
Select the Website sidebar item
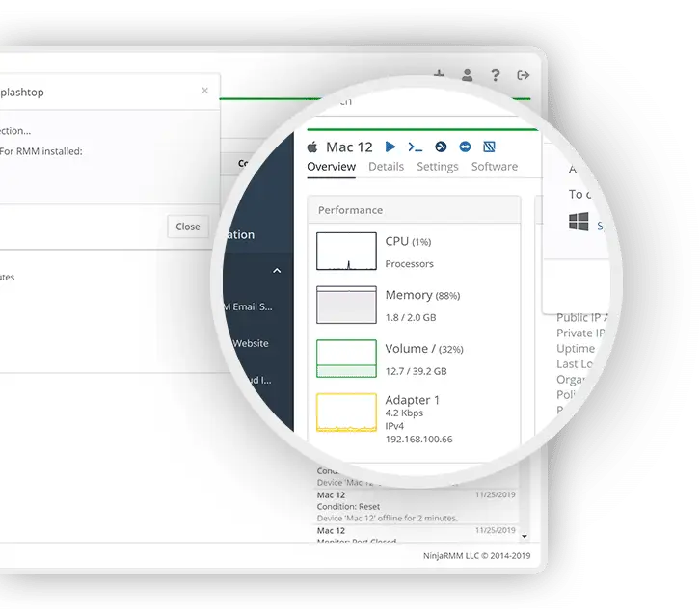(251, 343)
